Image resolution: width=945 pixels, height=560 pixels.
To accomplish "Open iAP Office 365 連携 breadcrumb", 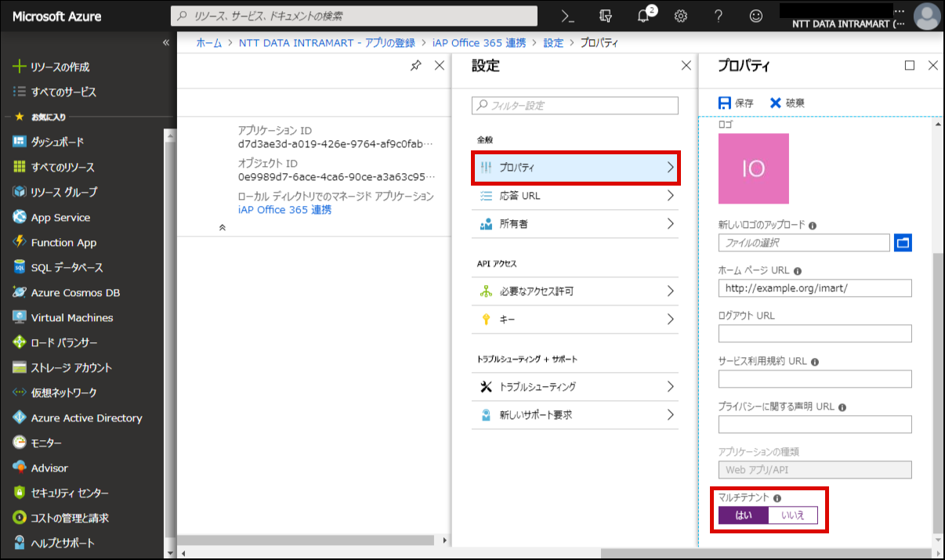I will 480,42.
